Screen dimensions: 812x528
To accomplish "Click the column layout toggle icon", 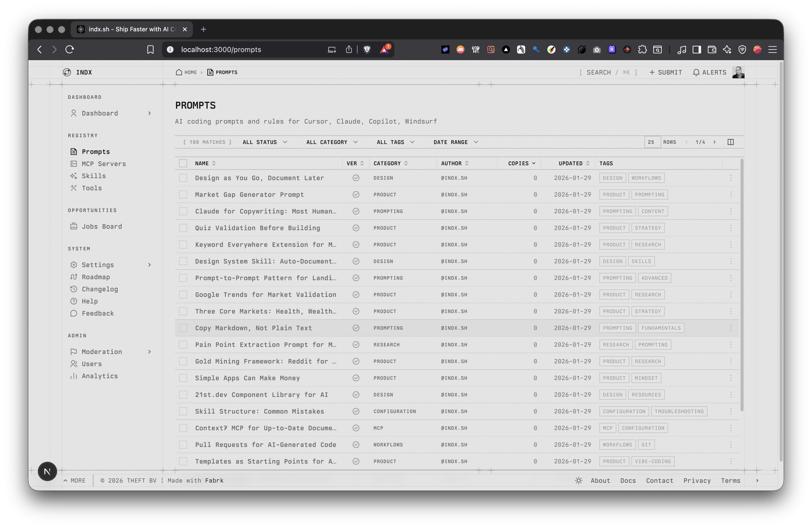I will point(730,142).
